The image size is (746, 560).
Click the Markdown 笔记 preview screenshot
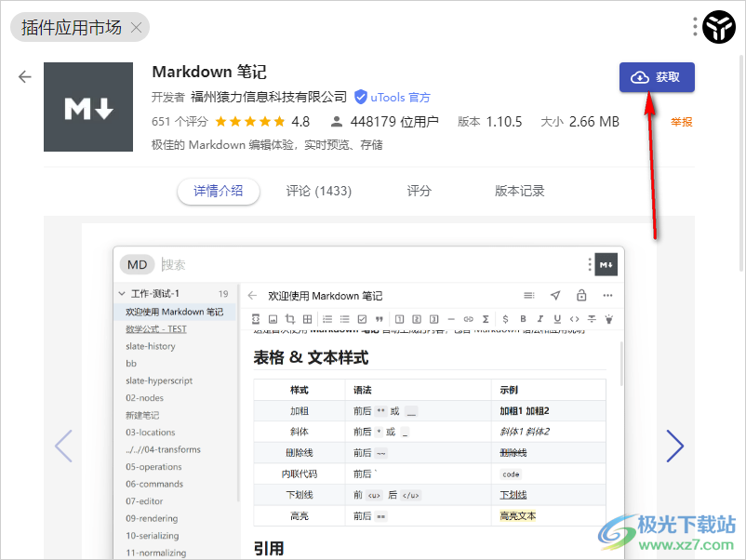coord(368,402)
